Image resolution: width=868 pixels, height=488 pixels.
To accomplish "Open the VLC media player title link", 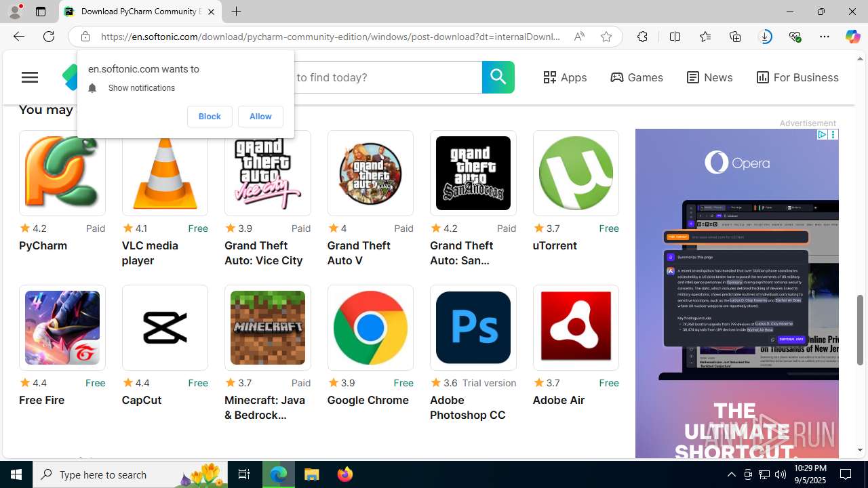I will click(x=150, y=253).
